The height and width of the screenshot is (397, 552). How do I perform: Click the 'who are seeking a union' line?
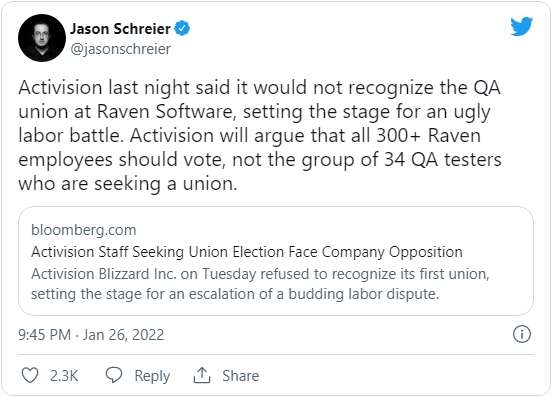coord(128,184)
